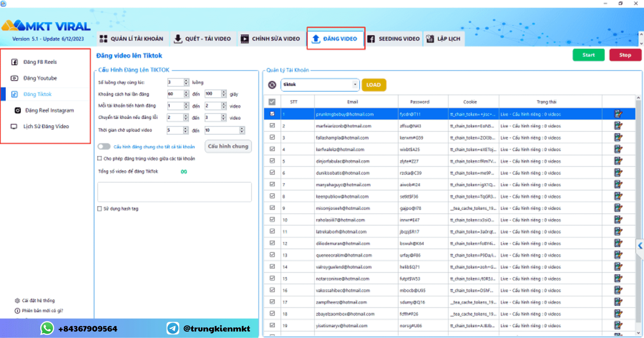Uncheck the select-all header checkbox
The height and width of the screenshot is (338, 644).
click(x=272, y=102)
